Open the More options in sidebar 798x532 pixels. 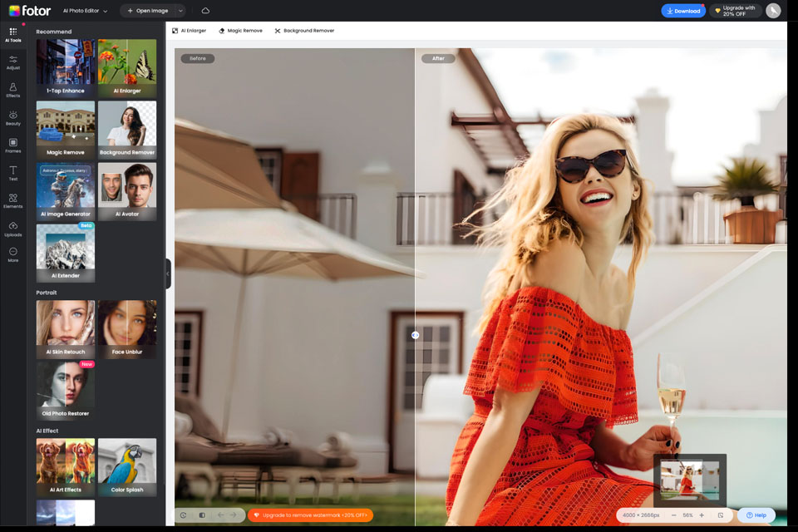click(x=13, y=254)
